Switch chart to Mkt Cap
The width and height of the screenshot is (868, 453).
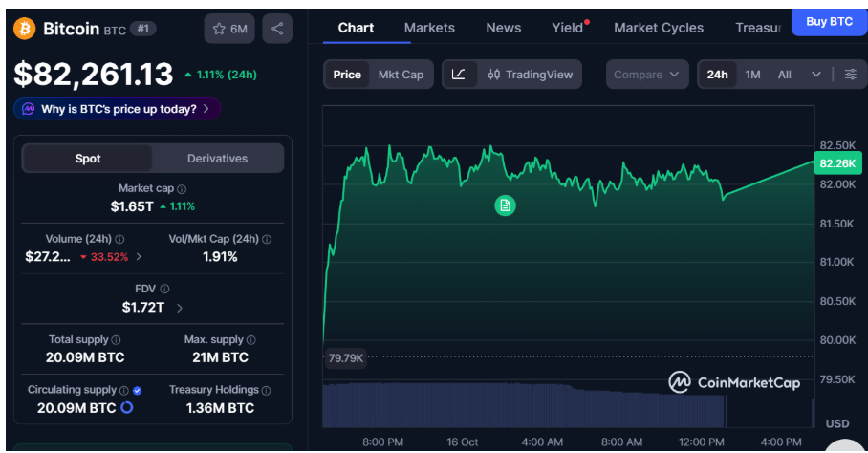pos(401,75)
